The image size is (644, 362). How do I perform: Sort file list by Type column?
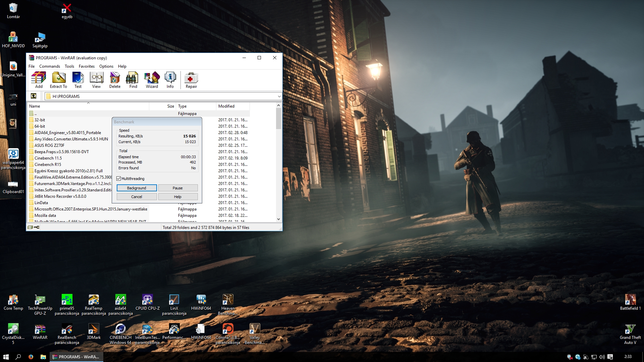(x=196, y=106)
